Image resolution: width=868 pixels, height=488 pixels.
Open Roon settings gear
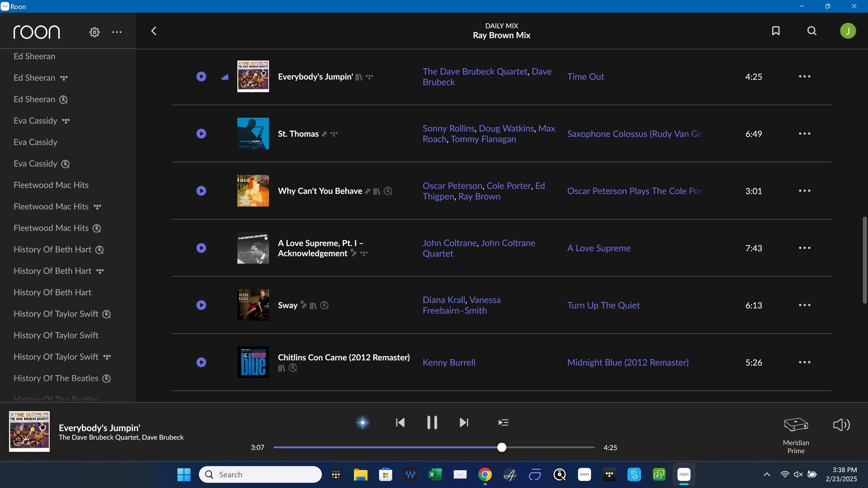coord(94,32)
